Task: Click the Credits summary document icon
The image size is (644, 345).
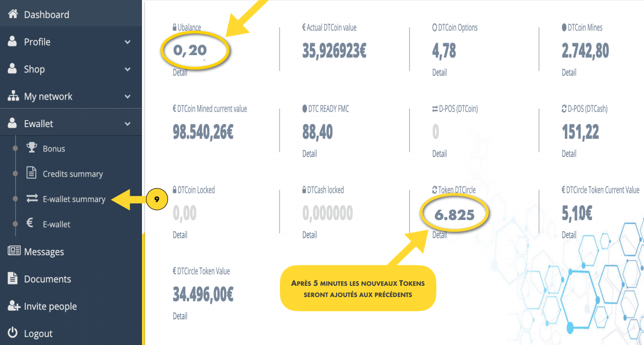Action: (x=32, y=174)
